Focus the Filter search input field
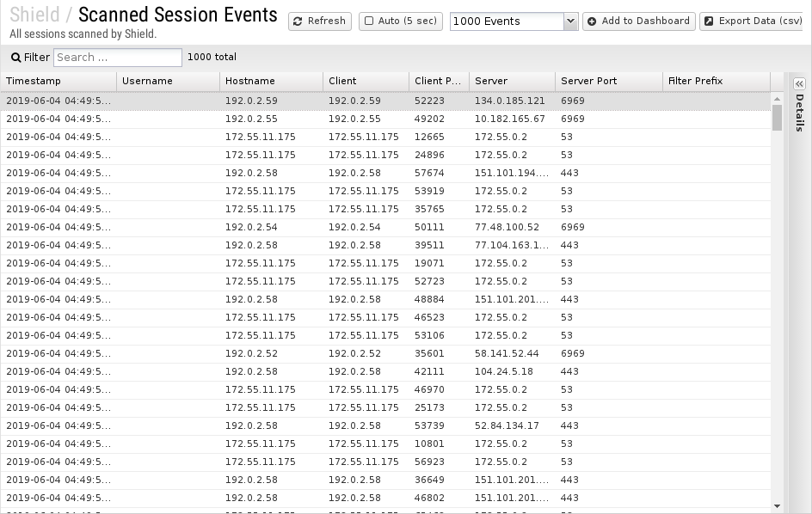 118,58
